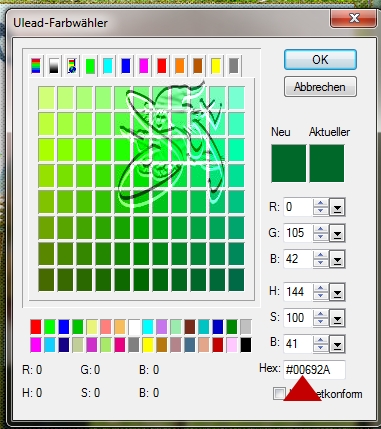Open dropdown next to B value 42
The image size is (381, 429).
coord(337,259)
